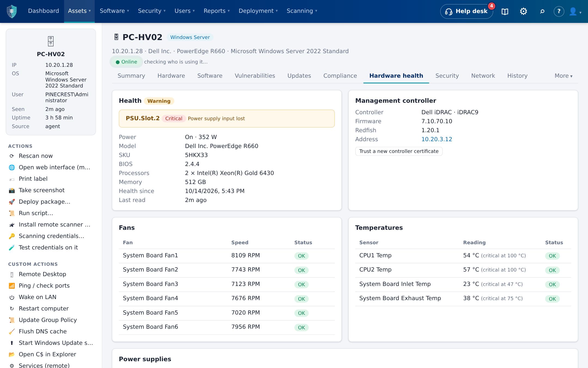The image size is (588, 368).
Task: Click the key icon for Scanning credentials
Action: [x=12, y=236]
